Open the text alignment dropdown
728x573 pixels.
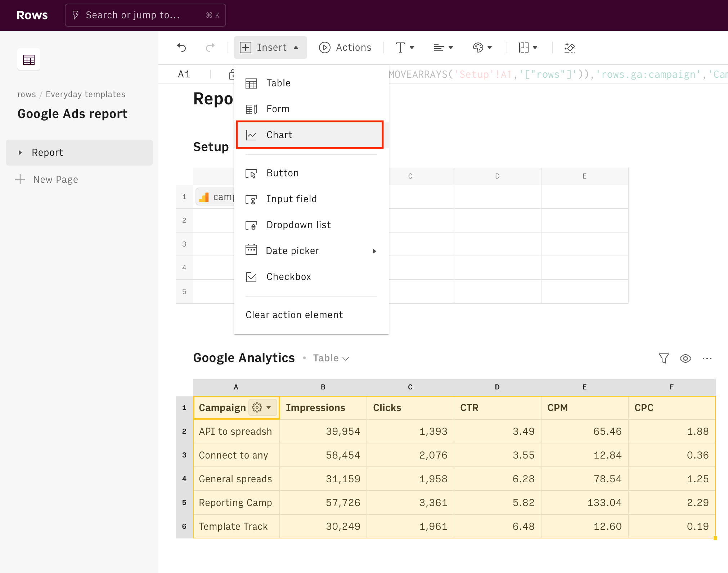tap(443, 48)
